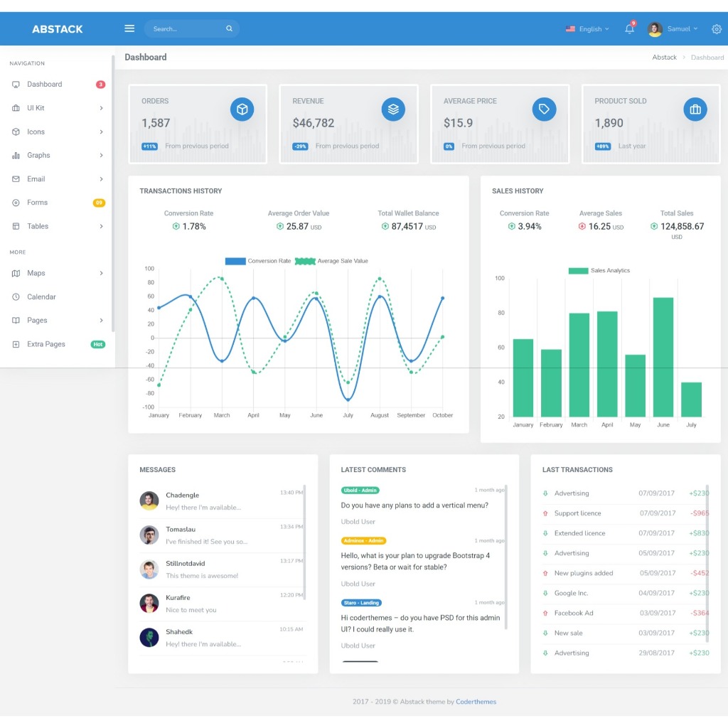
Task: Open settings using the gear icon
Action: point(716,29)
